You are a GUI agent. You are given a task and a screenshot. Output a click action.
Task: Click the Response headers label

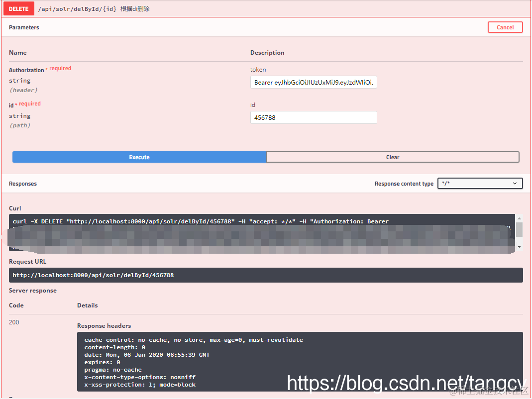(x=104, y=326)
